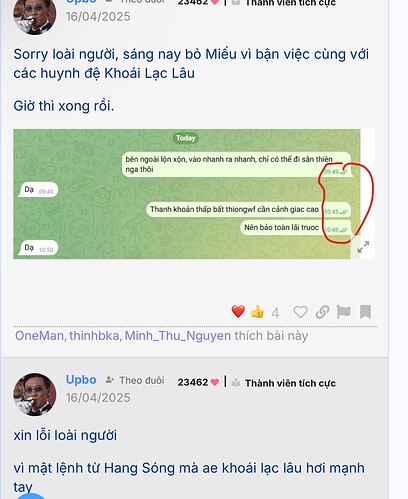Click the thumbs-up reaction emoji
The width and height of the screenshot is (408, 499).
point(257,312)
